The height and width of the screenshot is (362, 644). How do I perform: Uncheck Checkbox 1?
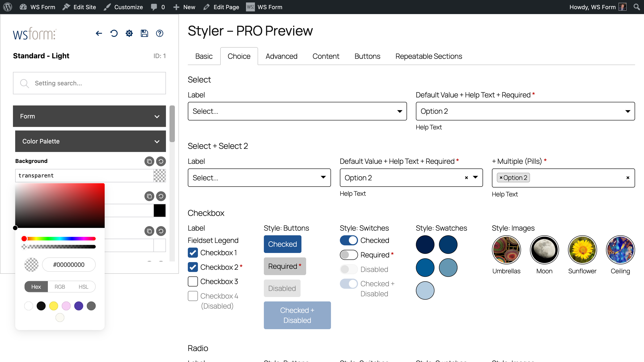pos(193,253)
